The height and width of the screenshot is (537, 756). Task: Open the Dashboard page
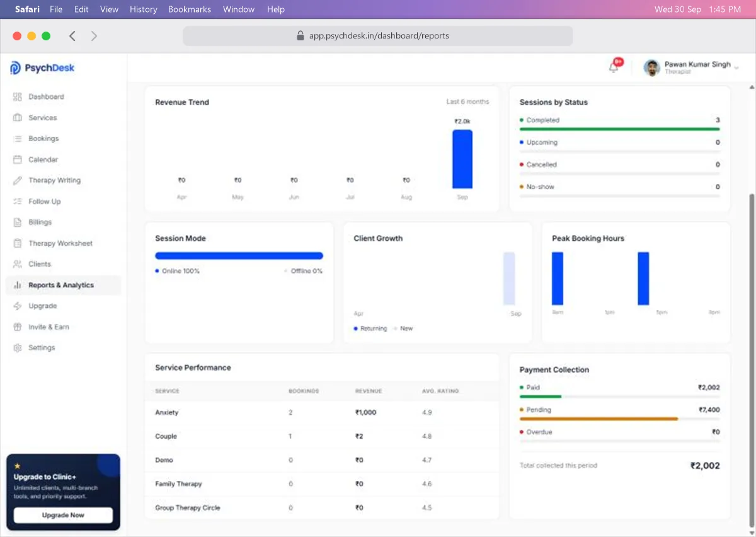click(46, 96)
